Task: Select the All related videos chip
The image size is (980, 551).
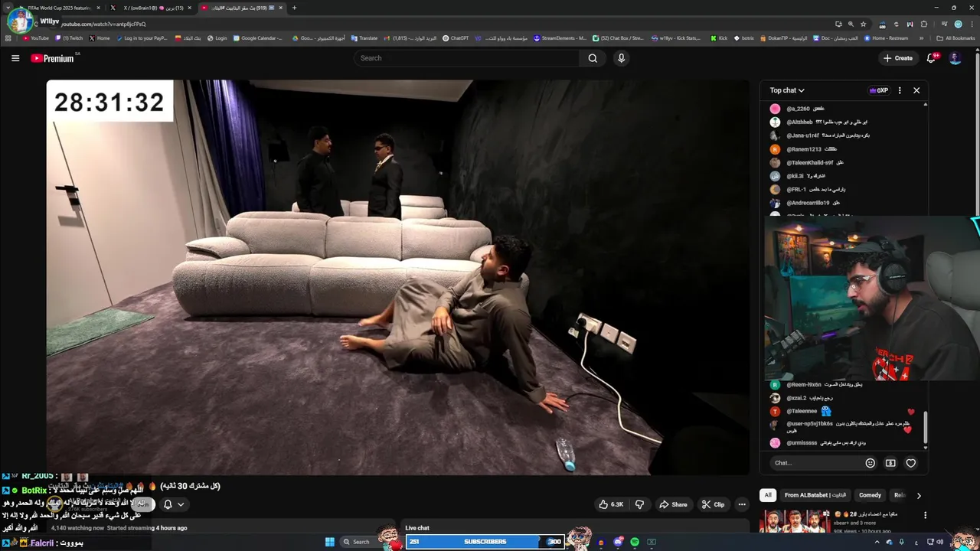Action: (768, 495)
